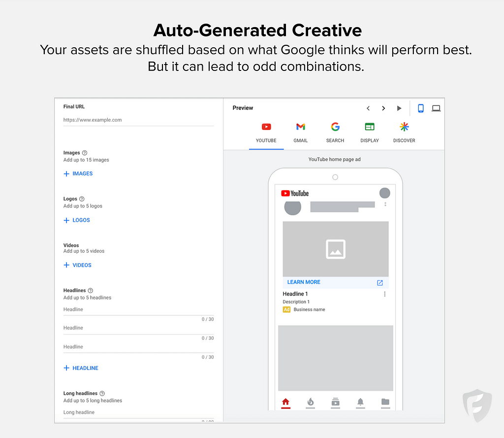Open Long headlines help icon
Image resolution: width=504 pixels, height=438 pixels.
click(x=102, y=394)
